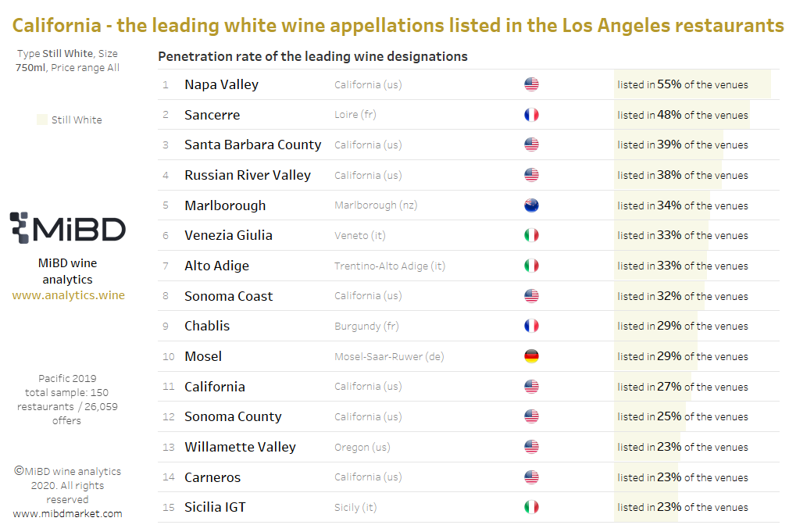Click the Still White legend swatch
This screenshot has width=789, height=532.
pyautogui.click(x=42, y=120)
